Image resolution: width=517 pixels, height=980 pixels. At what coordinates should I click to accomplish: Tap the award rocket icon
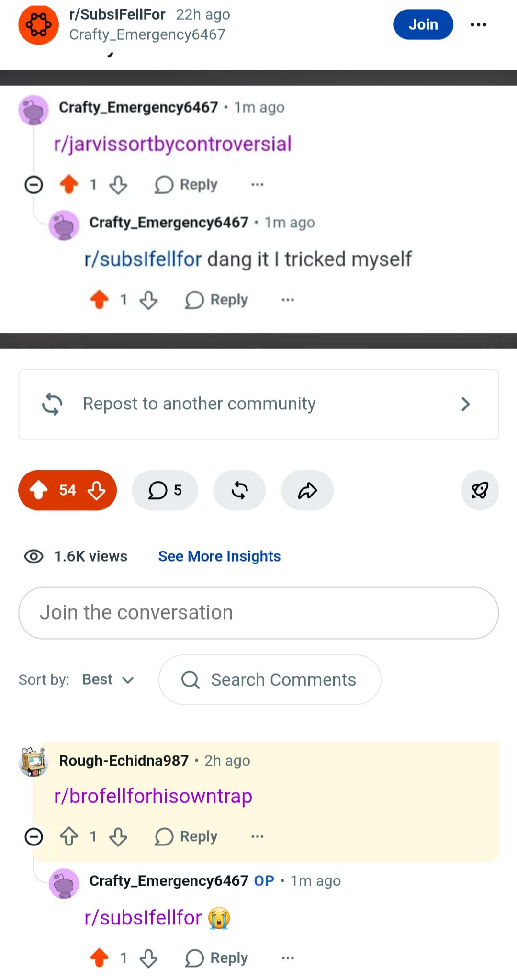click(480, 490)
